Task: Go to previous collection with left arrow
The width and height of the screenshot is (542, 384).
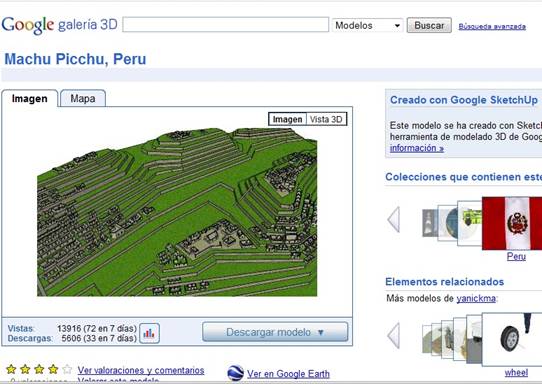Action: pos(394,219)
